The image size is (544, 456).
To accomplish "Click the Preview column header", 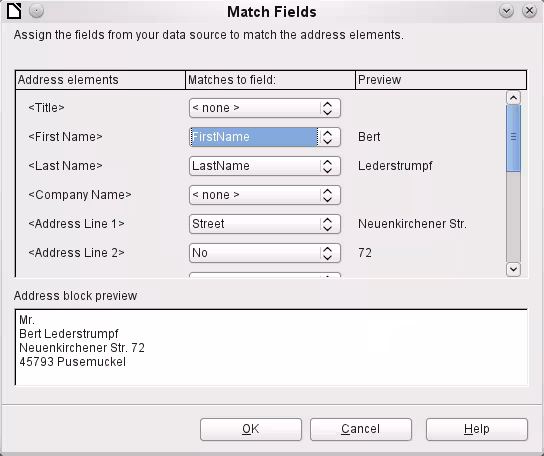I will point(441,80).
